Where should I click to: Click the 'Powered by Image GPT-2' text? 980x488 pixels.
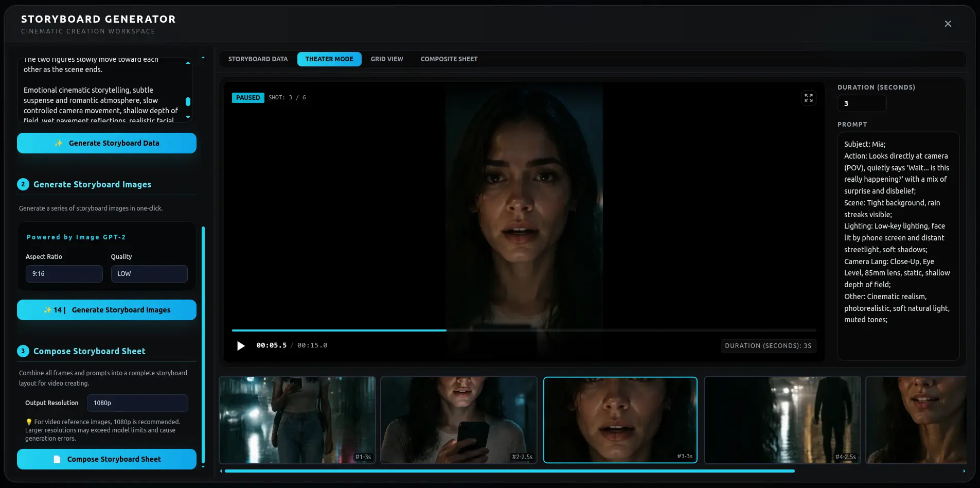[x=76, y=237]
